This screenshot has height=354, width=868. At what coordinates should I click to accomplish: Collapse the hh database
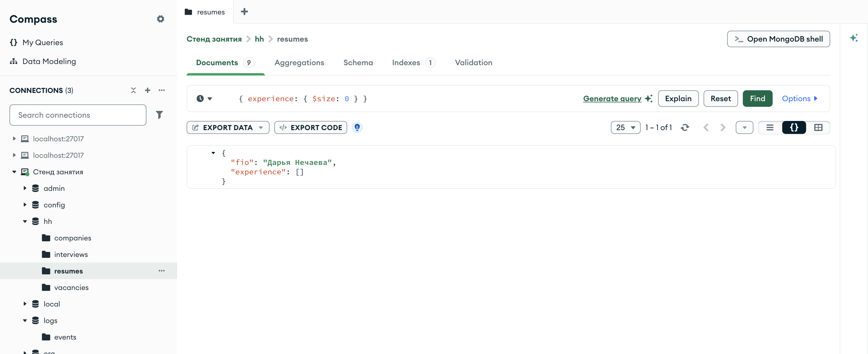tap(25, 221)
